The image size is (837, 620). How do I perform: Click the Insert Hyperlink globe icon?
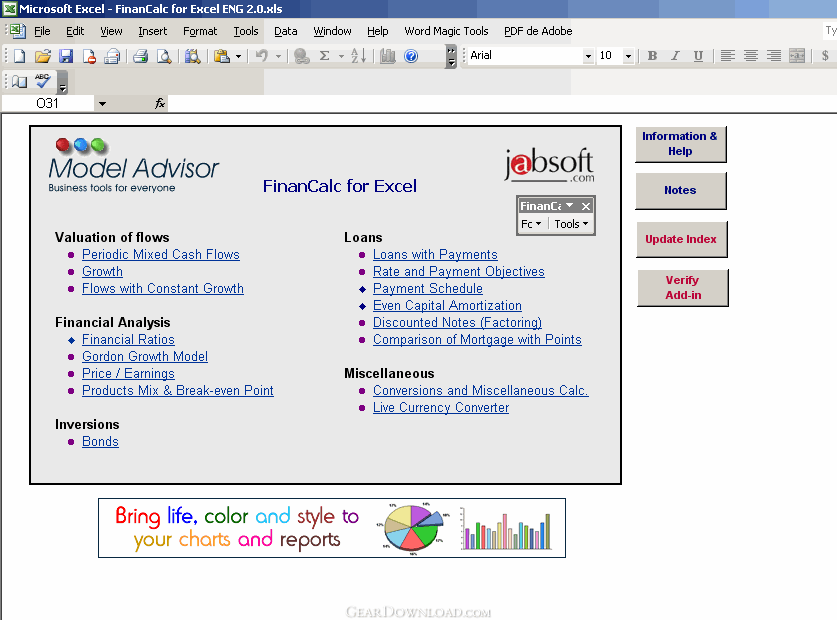(x=302, y=56)
